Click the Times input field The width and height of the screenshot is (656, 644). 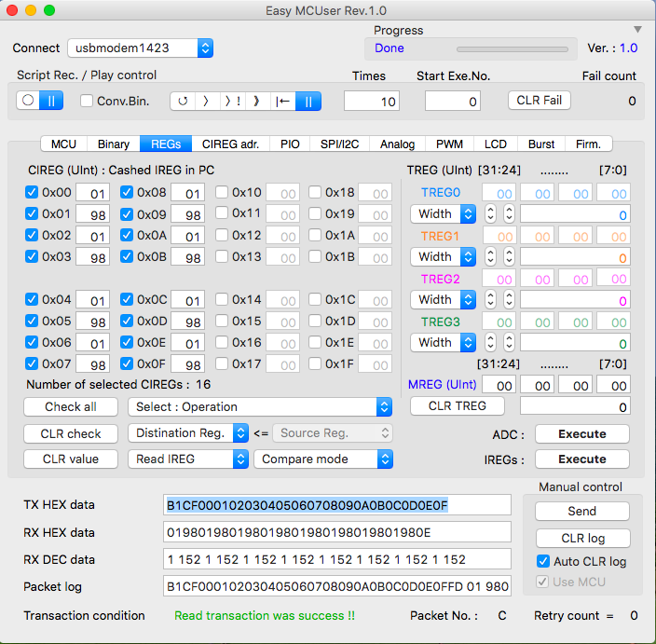pos(372,101)
